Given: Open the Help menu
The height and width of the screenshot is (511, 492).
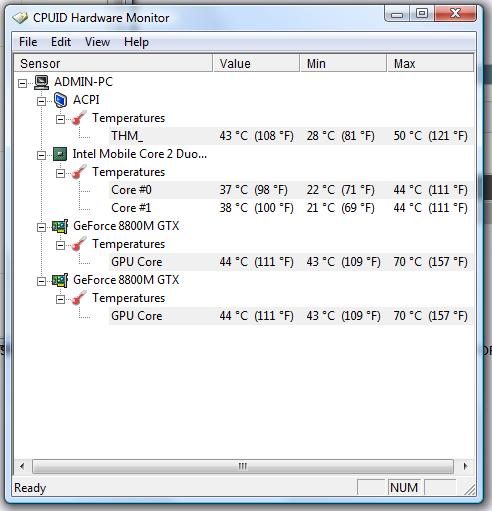Looking at the screenshot, I should pyautogui.click(x=136, y=42).
